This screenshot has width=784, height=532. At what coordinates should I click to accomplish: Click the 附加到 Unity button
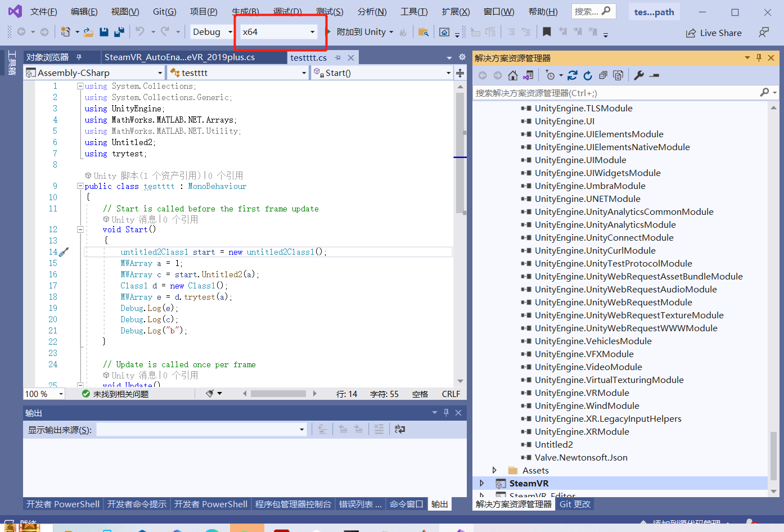point(361,32)
